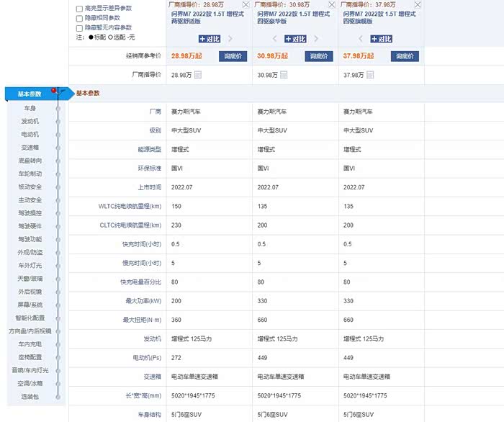This screenshot has height=422, width=504.
Task: Open dealer price 28.98万起 link
Action: (186, 56)
